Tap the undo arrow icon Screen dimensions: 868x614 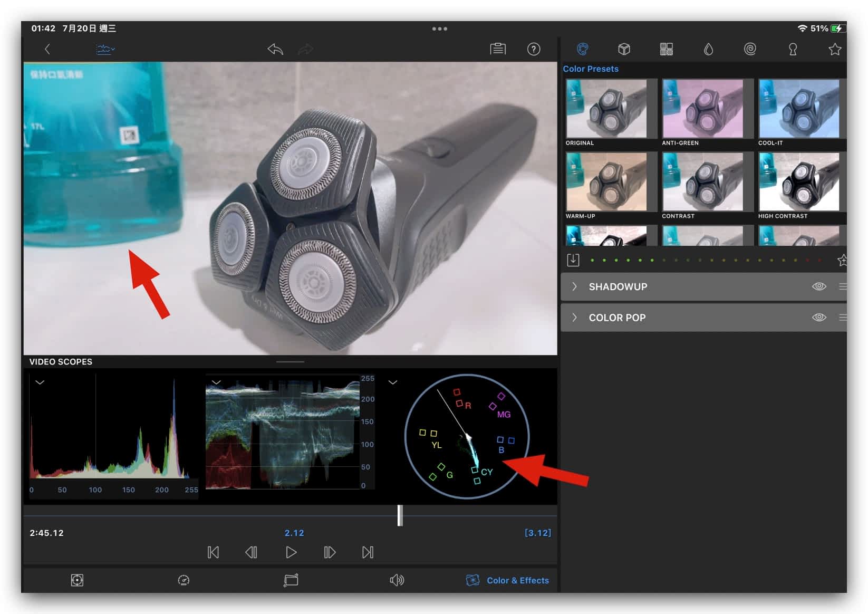275,50
